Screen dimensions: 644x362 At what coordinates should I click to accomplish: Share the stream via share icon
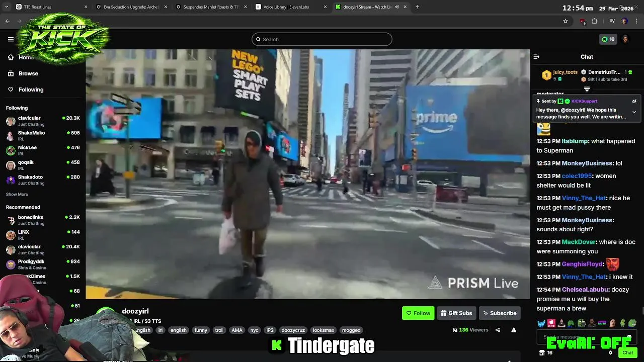[x=498, y=330]
